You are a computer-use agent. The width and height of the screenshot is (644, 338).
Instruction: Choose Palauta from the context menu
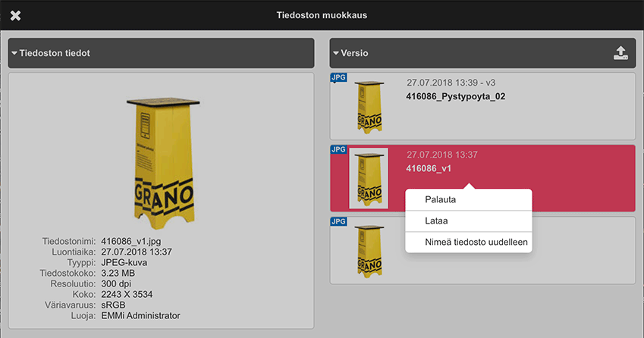point(469,200)
